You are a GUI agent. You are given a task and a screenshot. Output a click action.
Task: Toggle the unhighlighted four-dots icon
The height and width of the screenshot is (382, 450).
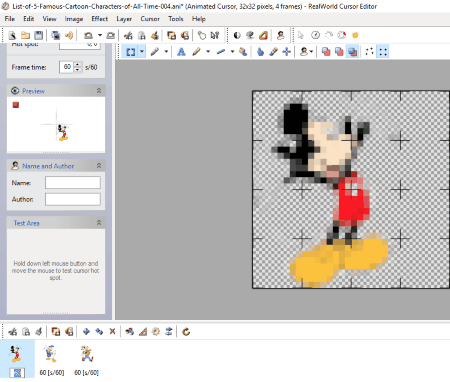369,52
